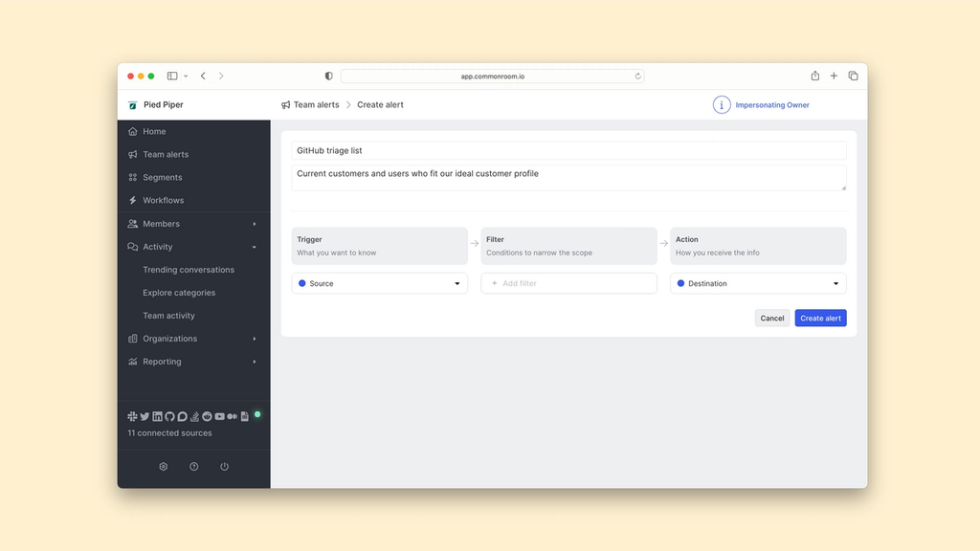Click the Cancel button
Screen dimensions: 980x551
pos(772,318)
